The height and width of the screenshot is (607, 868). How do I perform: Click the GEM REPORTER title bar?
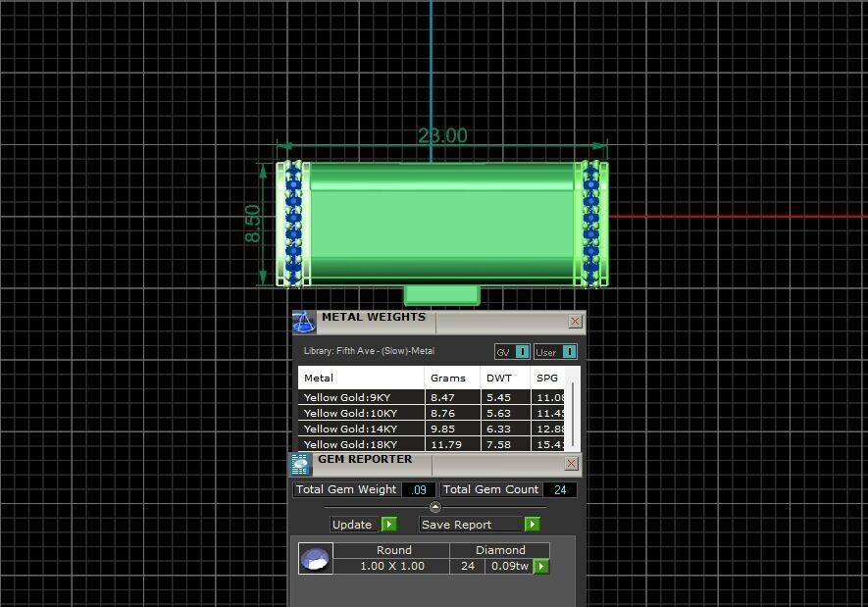[437, 464]
